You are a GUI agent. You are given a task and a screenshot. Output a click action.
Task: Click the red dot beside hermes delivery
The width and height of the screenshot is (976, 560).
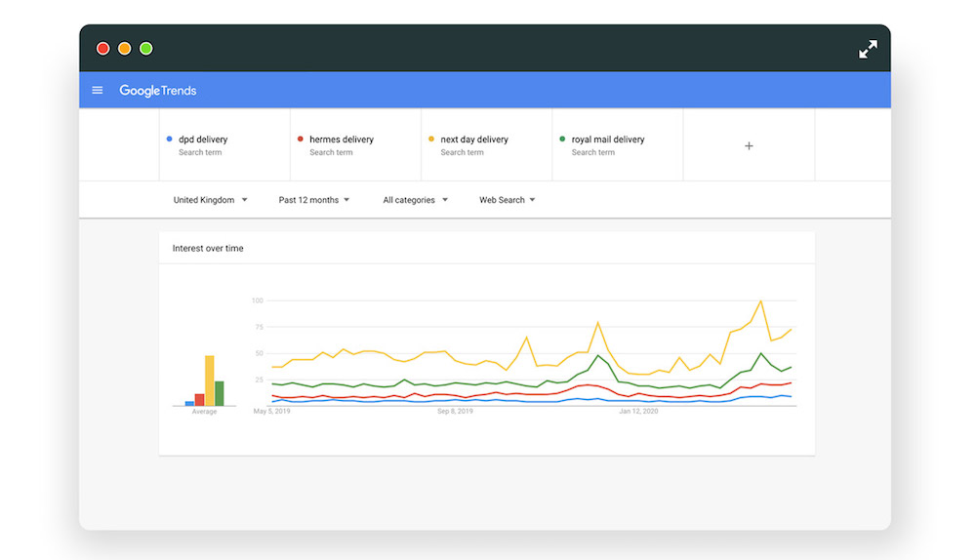pos(301,140)
